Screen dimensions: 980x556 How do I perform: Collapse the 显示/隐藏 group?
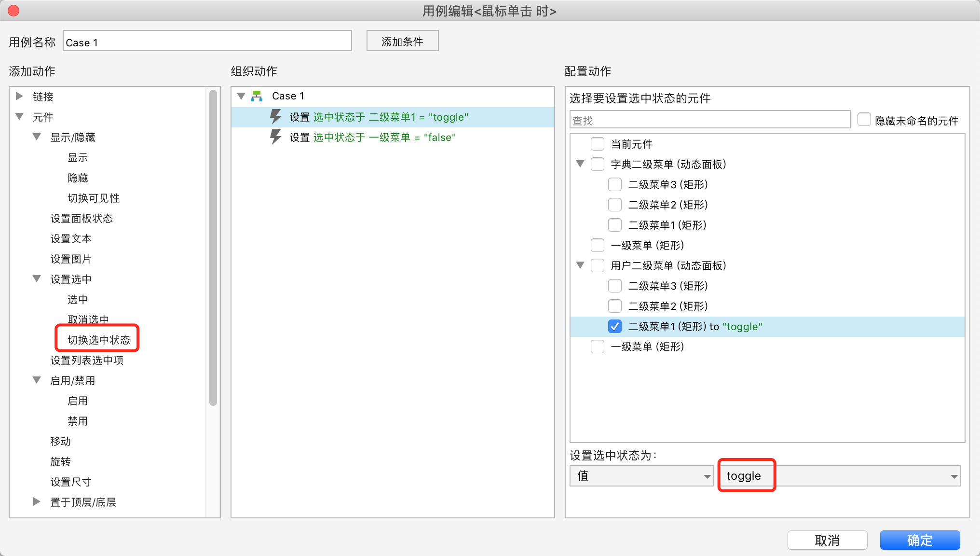37,137
